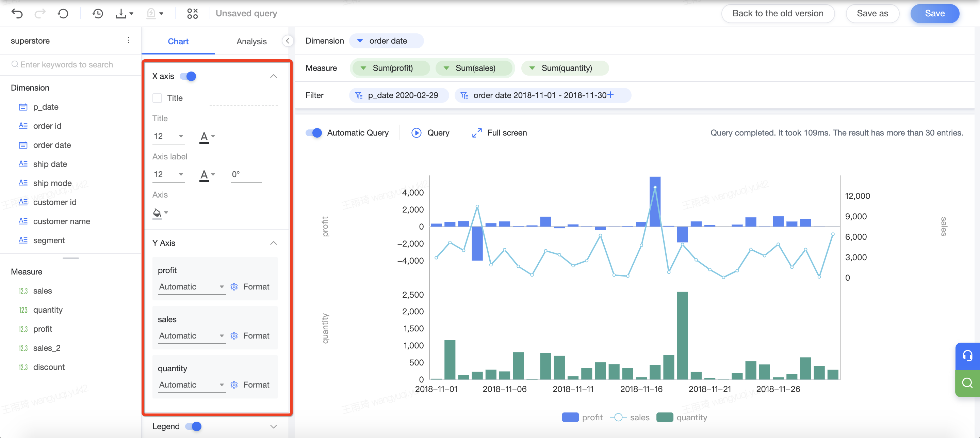The width and height of the screenshot is (980, 438).
Task: Select the discount measure
Action: (x=49, y=367)
